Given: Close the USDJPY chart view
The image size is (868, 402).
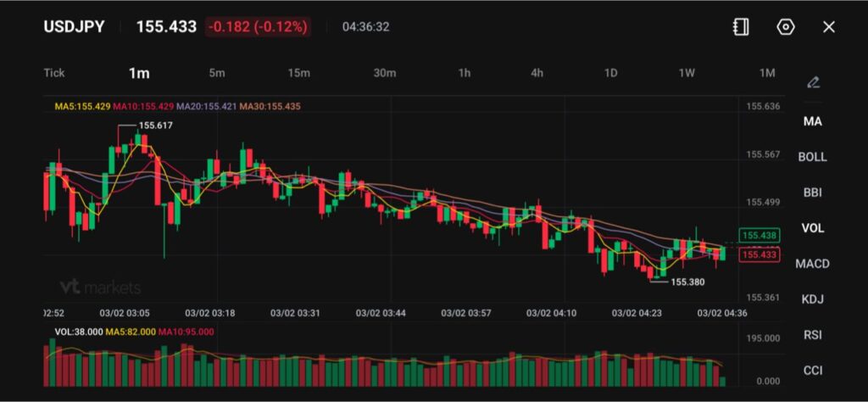Looking at the screenshot, I should (829, 27).
